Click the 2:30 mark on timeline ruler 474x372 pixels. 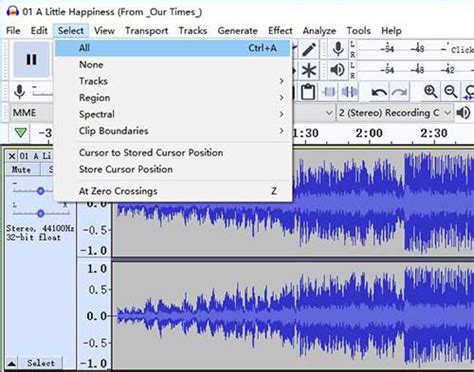pyautogui.click(x=433, y=133)
